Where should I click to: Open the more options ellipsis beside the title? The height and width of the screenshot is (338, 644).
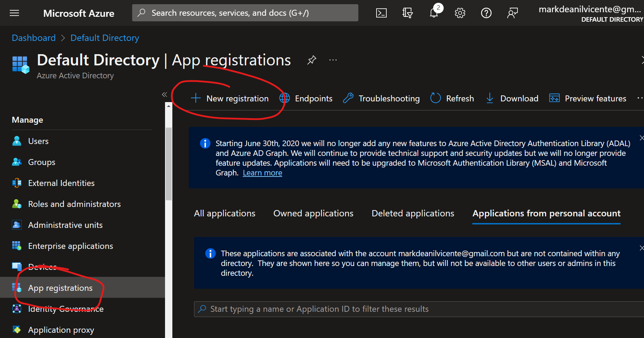pyautogui.click(x=333, y=60)
